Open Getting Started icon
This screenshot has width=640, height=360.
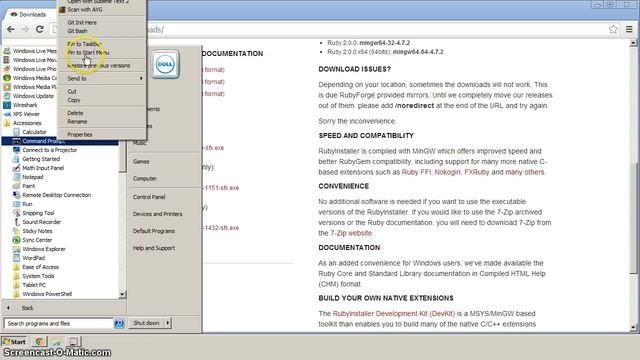point(16,159)
